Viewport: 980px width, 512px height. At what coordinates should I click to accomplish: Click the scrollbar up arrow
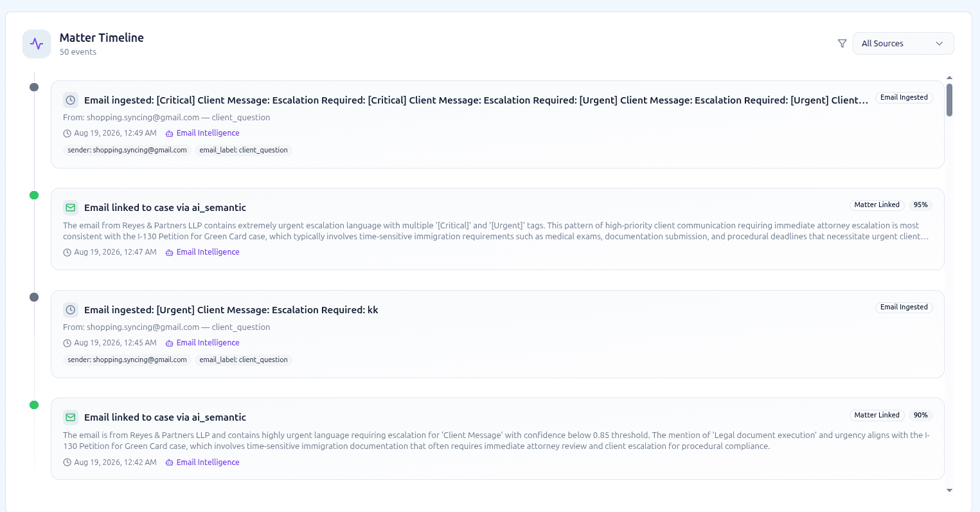pos(949,78)
